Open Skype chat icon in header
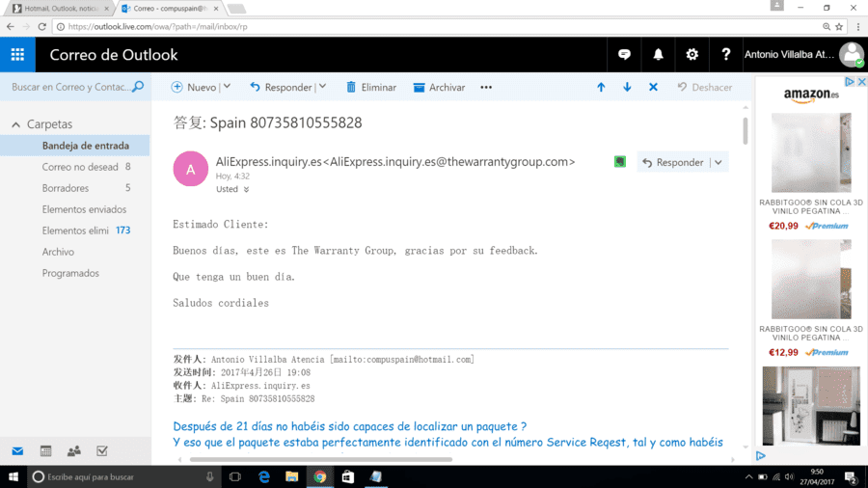 coord(624,54)
